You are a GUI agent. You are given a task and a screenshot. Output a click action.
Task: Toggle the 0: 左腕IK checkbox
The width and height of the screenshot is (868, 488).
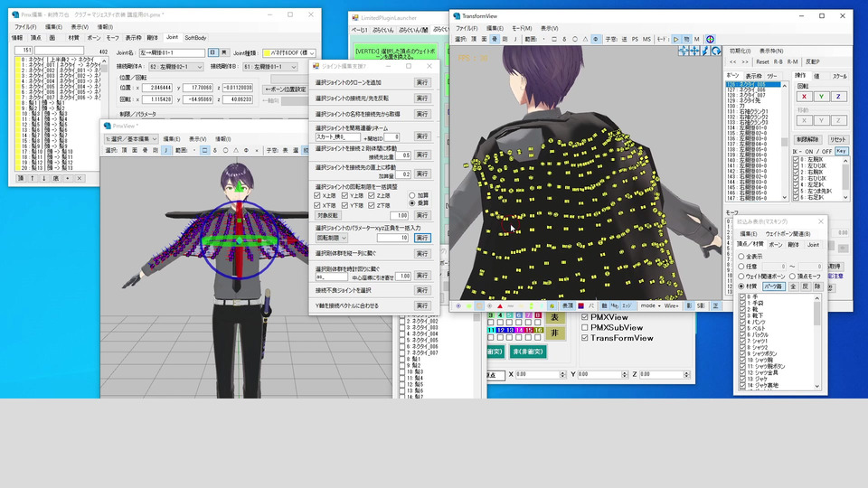click(796, 159)
